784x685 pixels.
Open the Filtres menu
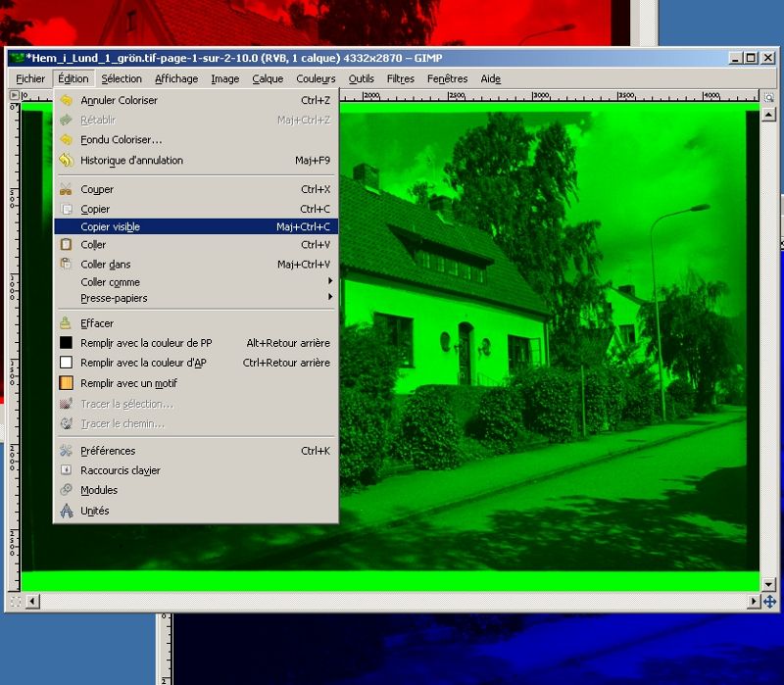(x=400, y=78)
